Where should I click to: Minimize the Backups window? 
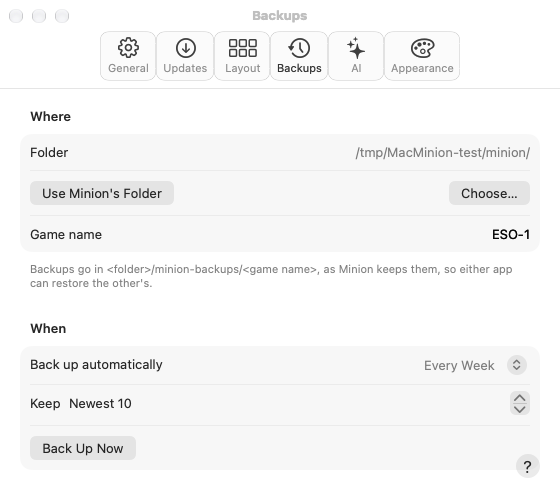(39, 16)
